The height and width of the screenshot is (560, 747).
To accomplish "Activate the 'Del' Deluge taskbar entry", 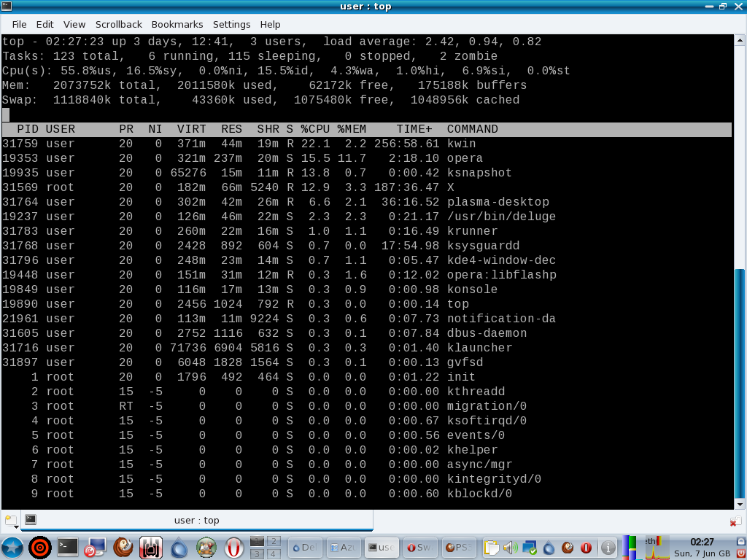I will point(305,548).
